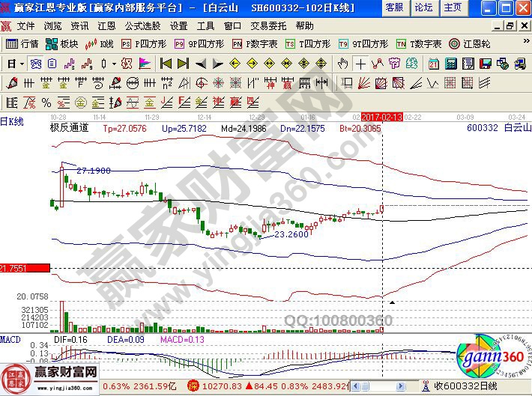This screenshot has height=396, width=532.
Task: Expand the 日 period dropdown in toolbar
Action: coord(15,63)
